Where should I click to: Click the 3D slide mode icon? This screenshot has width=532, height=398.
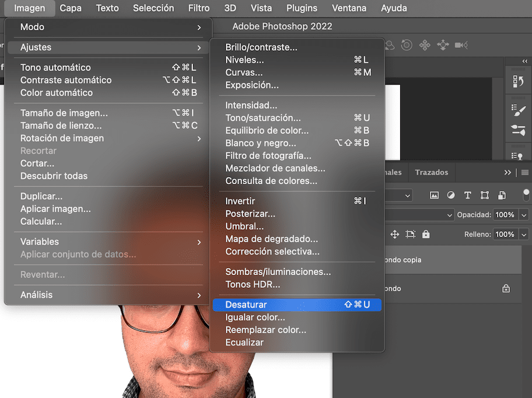pyautogui.click(x=443, y=45)
